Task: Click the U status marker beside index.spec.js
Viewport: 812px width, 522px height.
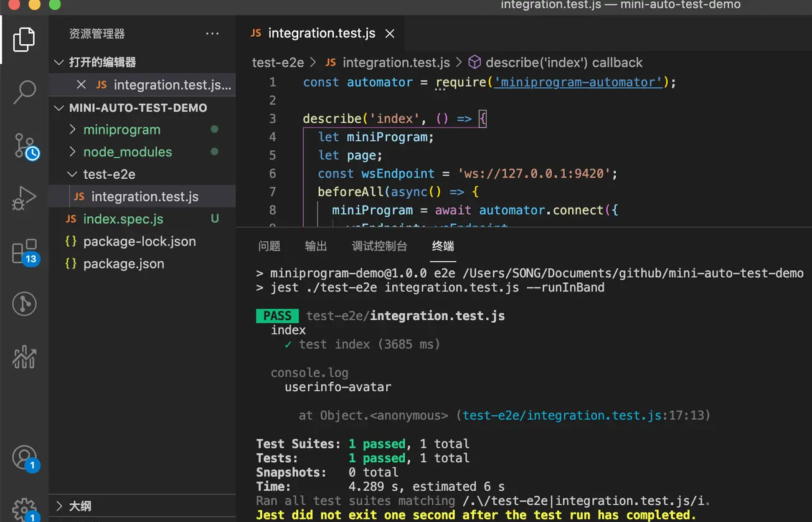Action: (x=215, y=219)
